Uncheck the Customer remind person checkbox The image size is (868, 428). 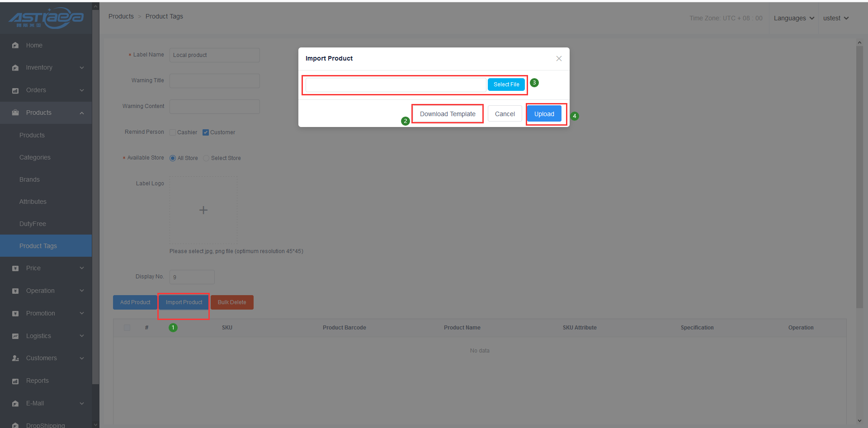click(x=206, y=132)
